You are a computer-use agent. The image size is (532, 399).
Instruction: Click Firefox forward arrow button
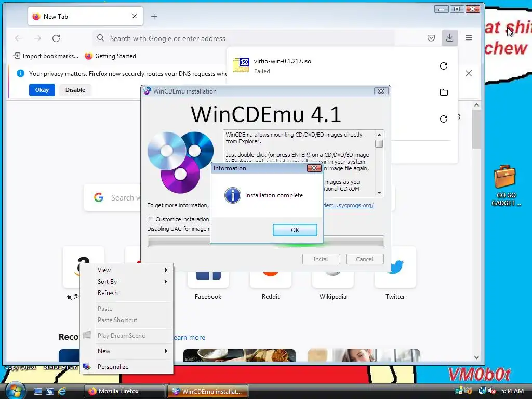(37, 38)
